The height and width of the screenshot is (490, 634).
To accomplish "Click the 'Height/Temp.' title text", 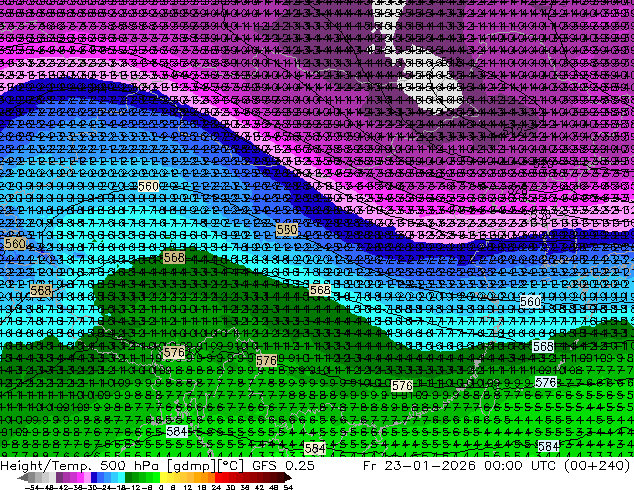I will coord(44,466).
